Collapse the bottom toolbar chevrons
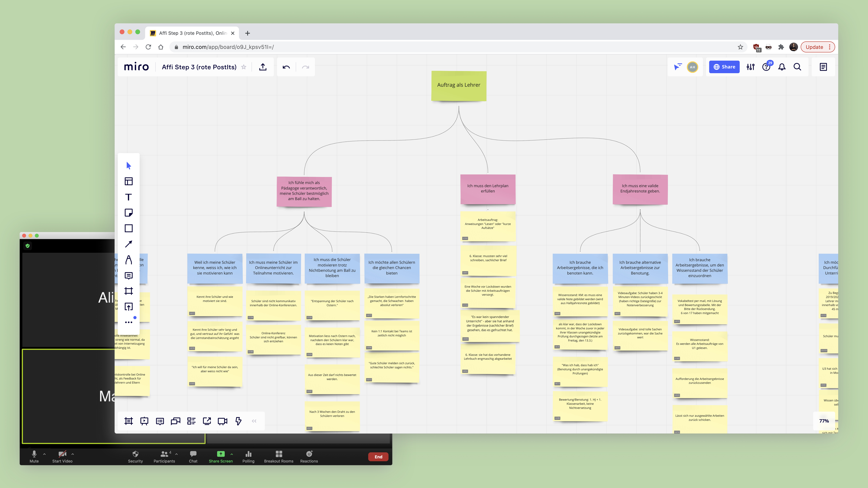868x488 pixels. (254, 421)
